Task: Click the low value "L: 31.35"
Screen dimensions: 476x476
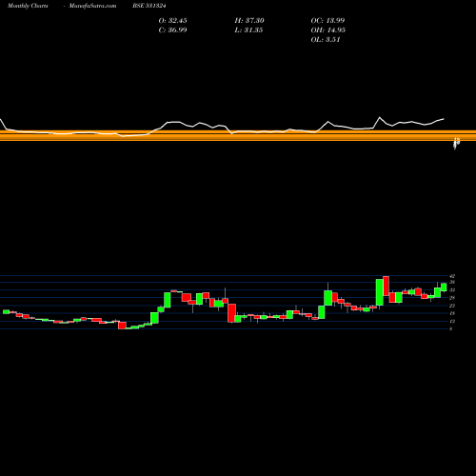Action: coord(248,30)
